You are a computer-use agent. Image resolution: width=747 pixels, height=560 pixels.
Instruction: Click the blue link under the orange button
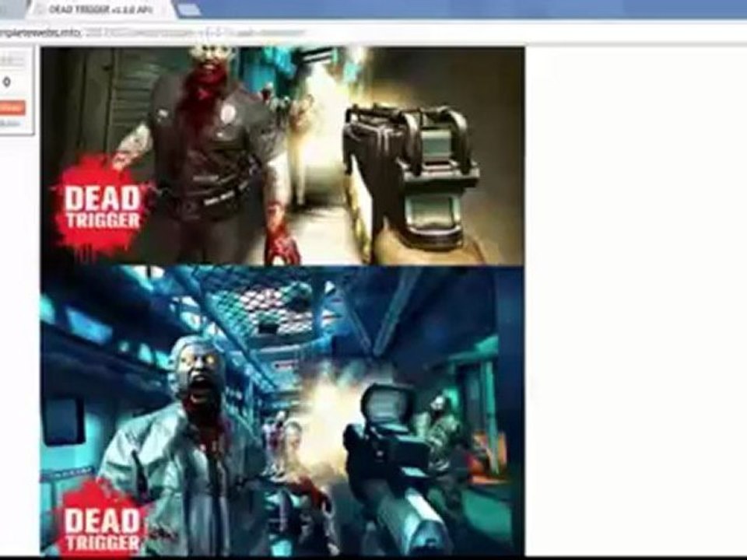coord(9,124)
